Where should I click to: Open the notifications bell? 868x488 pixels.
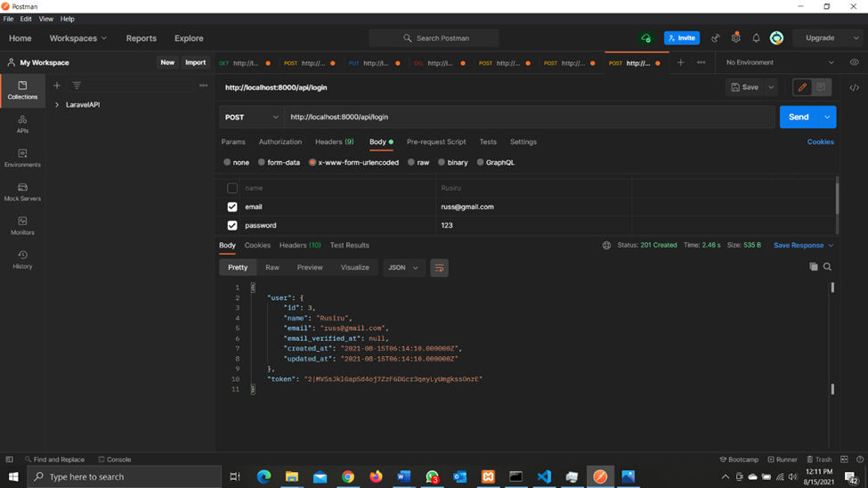(x=756, y=38)
